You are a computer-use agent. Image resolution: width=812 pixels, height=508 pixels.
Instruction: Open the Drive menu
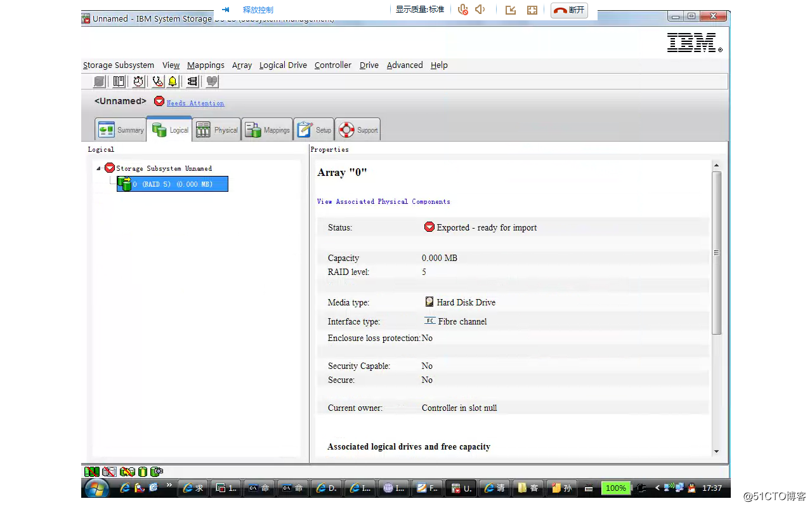[369, 65]
